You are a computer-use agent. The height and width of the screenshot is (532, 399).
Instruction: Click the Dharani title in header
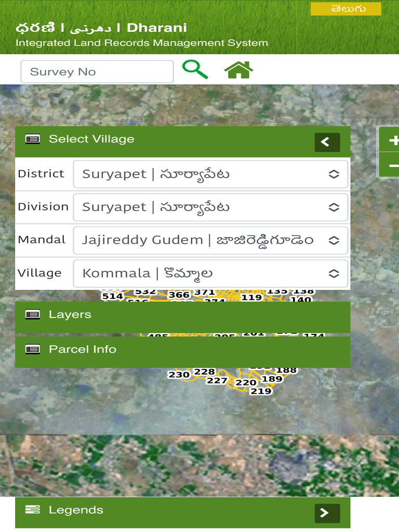[157, 28]
